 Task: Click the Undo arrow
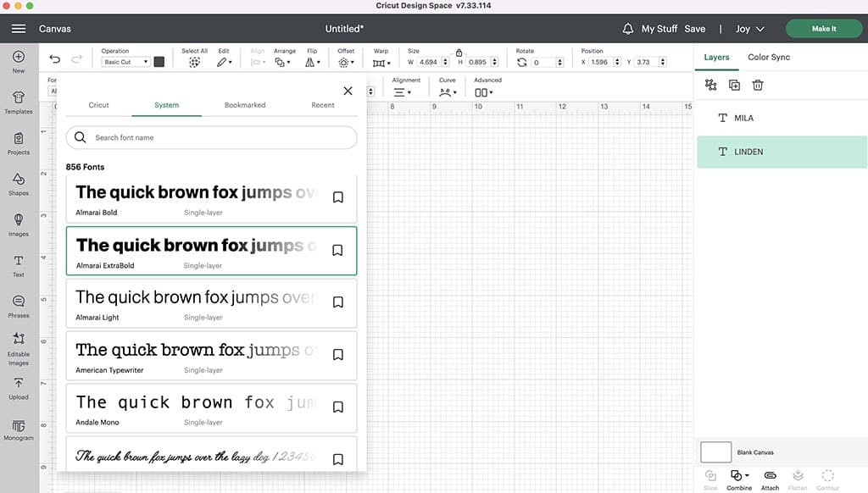coord(54,58)
